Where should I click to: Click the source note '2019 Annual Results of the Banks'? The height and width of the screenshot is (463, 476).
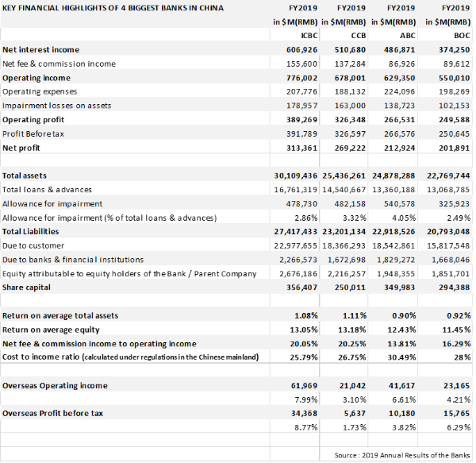pyautogui.click(x=416, y=455)
